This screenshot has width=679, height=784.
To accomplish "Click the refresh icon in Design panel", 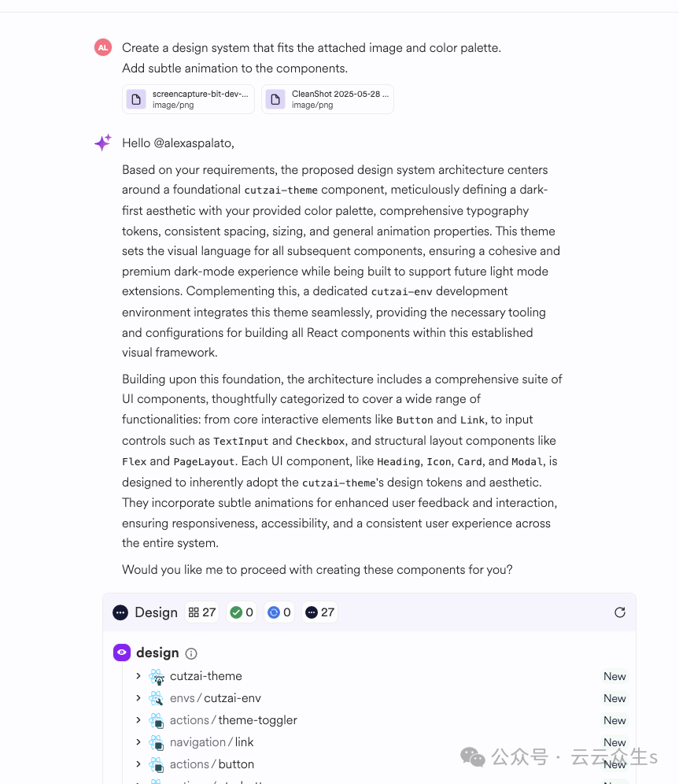I will tap(620, 612).
